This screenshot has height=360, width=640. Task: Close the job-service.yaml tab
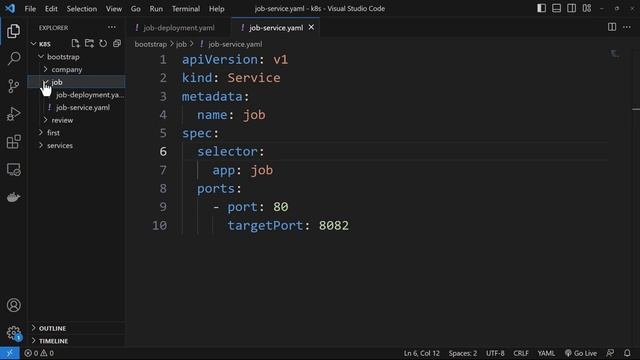[311, 27]
